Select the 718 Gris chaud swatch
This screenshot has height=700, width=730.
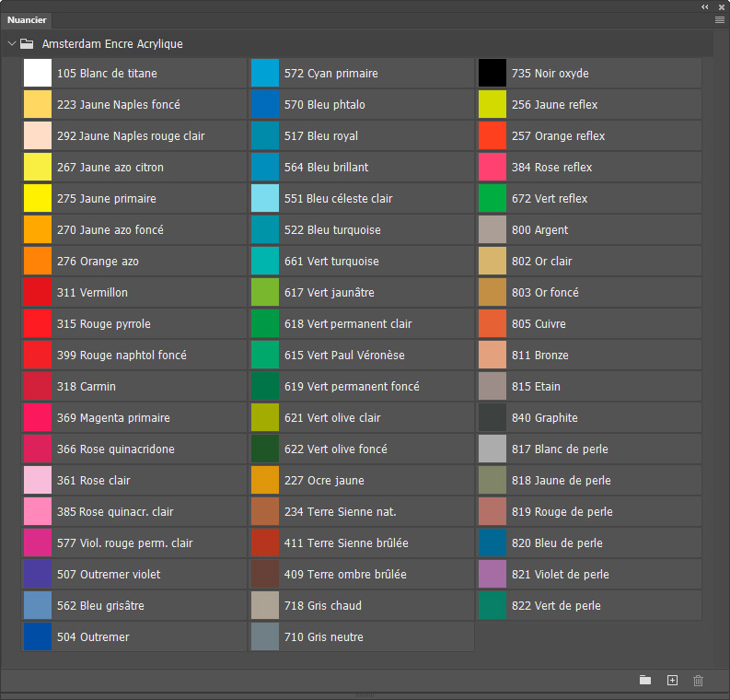[265, 605]
